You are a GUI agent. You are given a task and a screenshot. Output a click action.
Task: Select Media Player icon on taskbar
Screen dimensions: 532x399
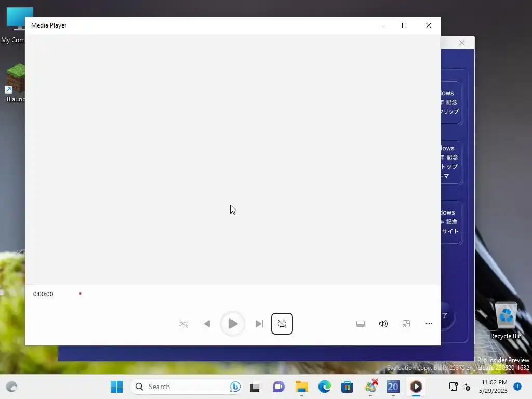(x=416, y=387)
